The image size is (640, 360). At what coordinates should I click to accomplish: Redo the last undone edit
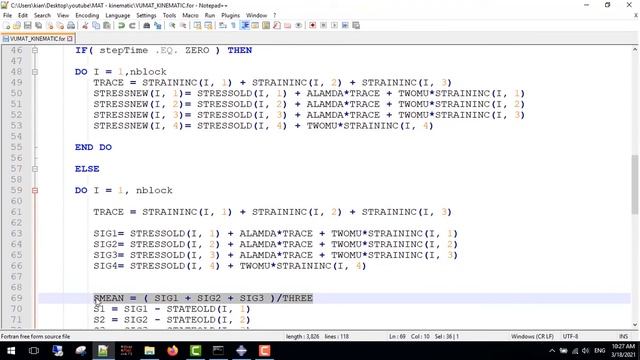coord(132,25)
